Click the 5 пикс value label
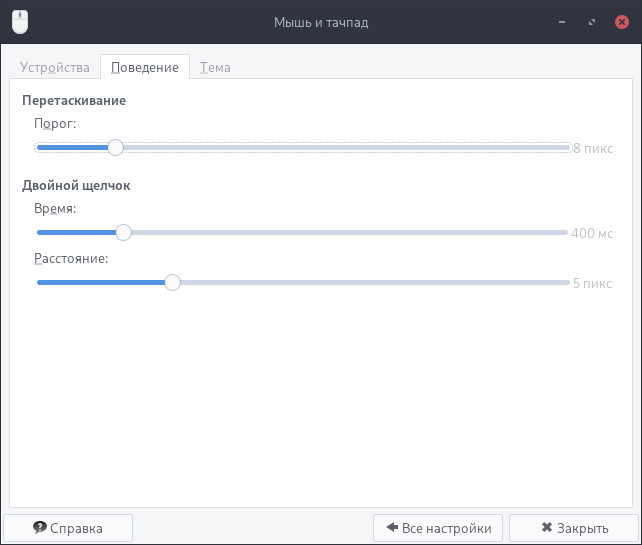This screenshot has height=545, width=642. coord(592,283)
